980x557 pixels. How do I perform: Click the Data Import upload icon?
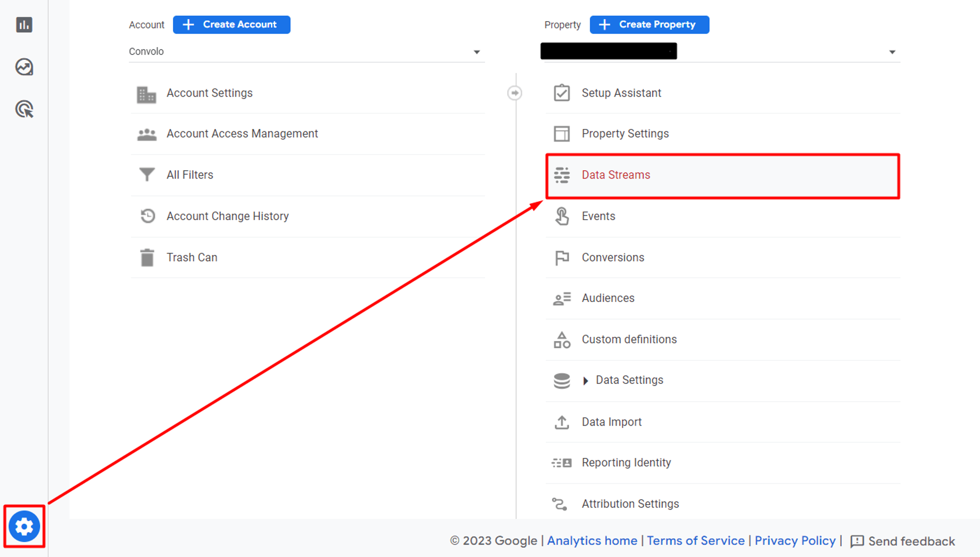(x=562, y=422)
